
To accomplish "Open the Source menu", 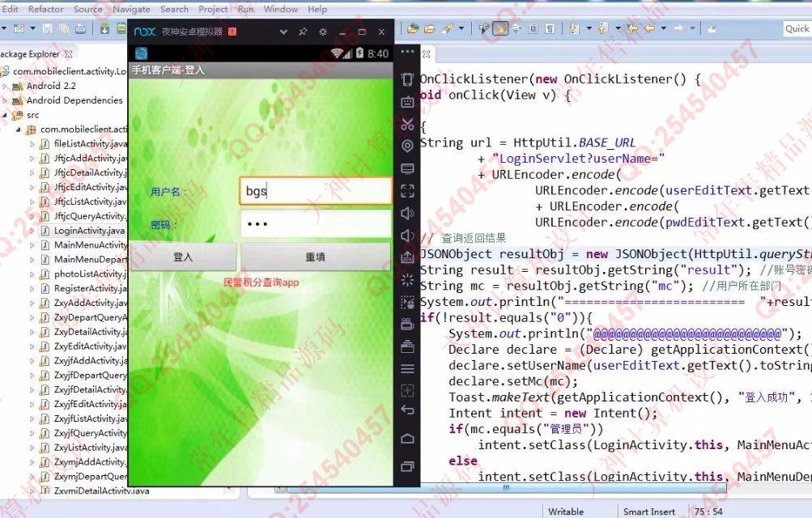I will pos(87,9).
